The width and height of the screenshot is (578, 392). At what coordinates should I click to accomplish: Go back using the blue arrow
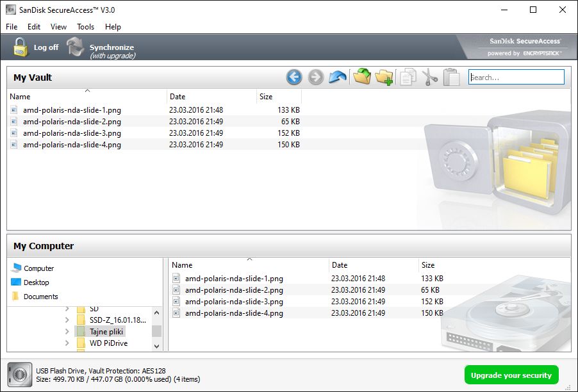coord(293,78)
